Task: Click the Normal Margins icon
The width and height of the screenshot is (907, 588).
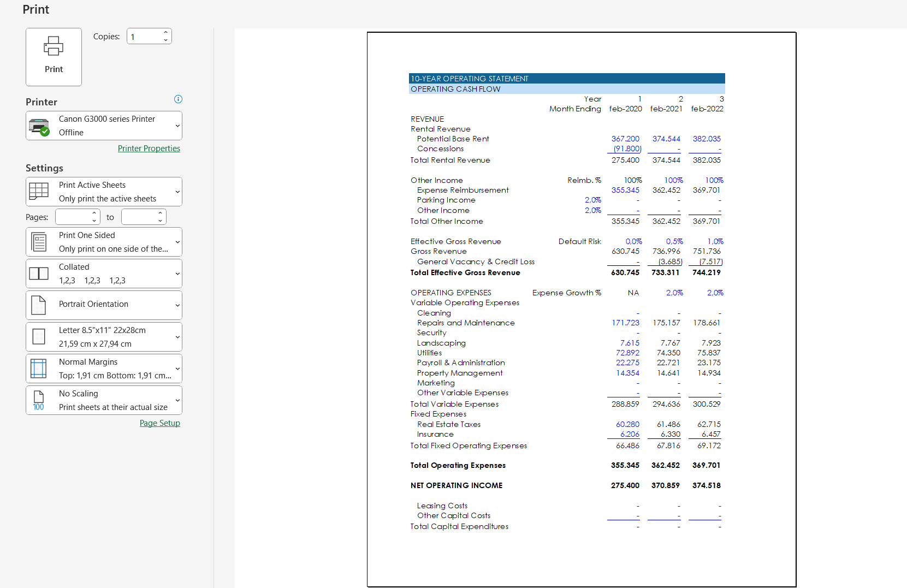Action: pyautogui.click(x=39, y=369)
